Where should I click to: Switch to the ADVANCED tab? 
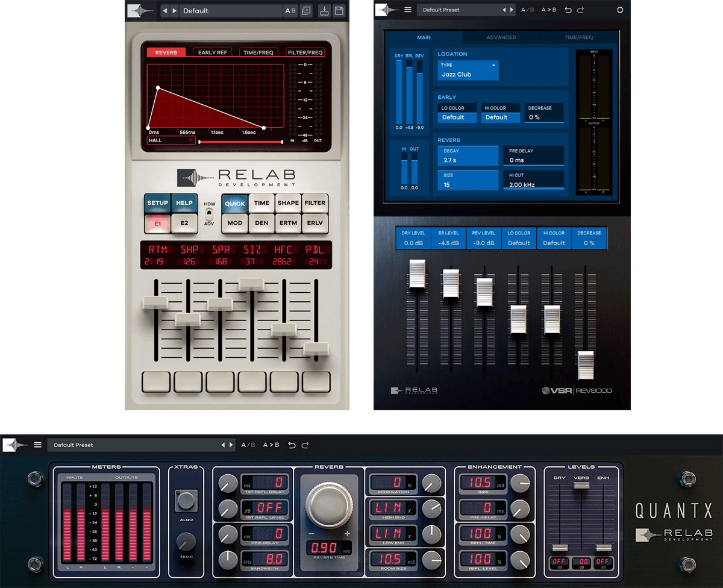pos(501,37)
